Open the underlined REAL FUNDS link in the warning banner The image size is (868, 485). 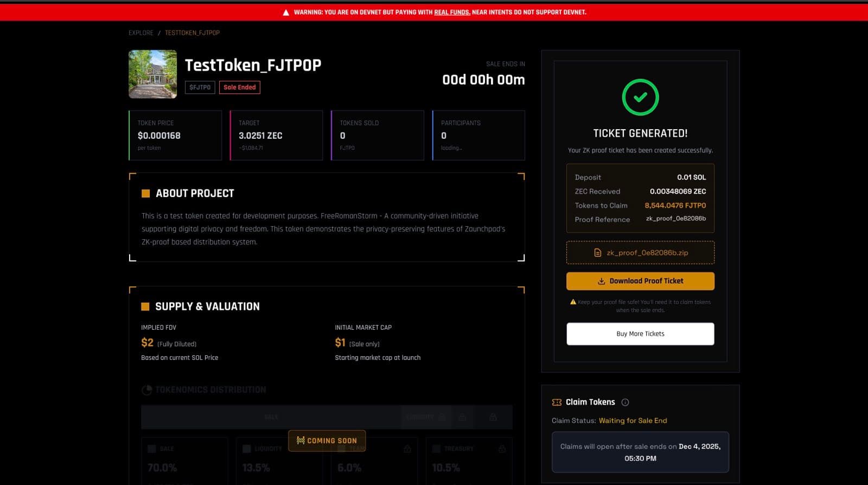pyautogui.click(x=452, y=12)
